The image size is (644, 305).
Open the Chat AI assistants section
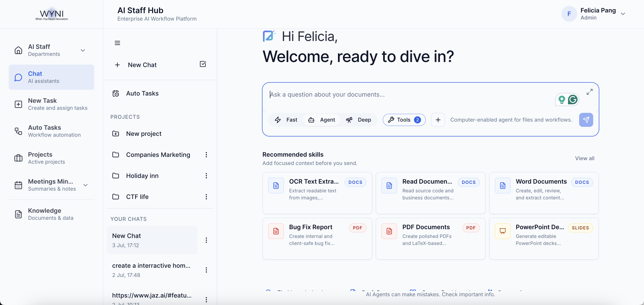[51, 77]
